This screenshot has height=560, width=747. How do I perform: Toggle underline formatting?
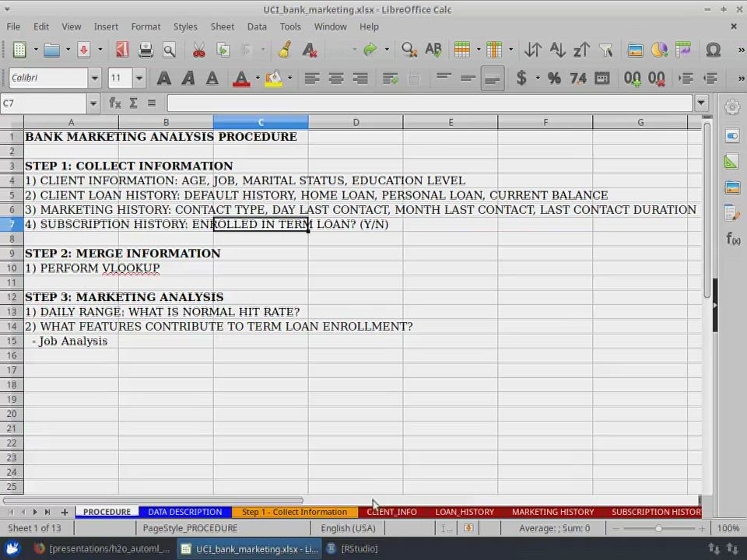(x=212, y=78)
